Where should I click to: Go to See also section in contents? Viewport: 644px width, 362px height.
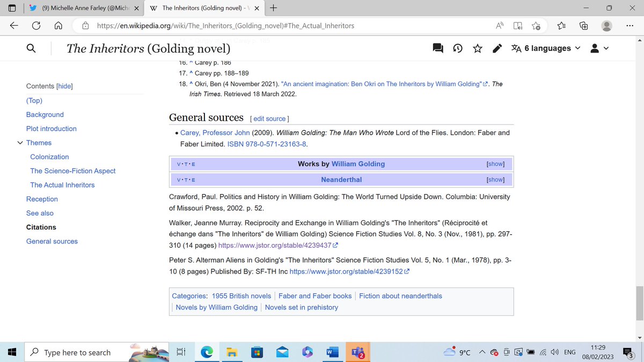[40, 213]
